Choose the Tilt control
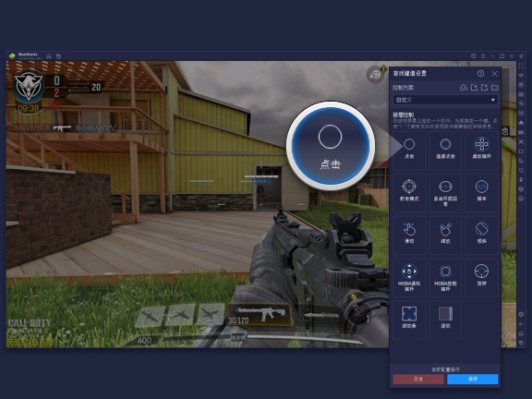 tap(481, 235)
